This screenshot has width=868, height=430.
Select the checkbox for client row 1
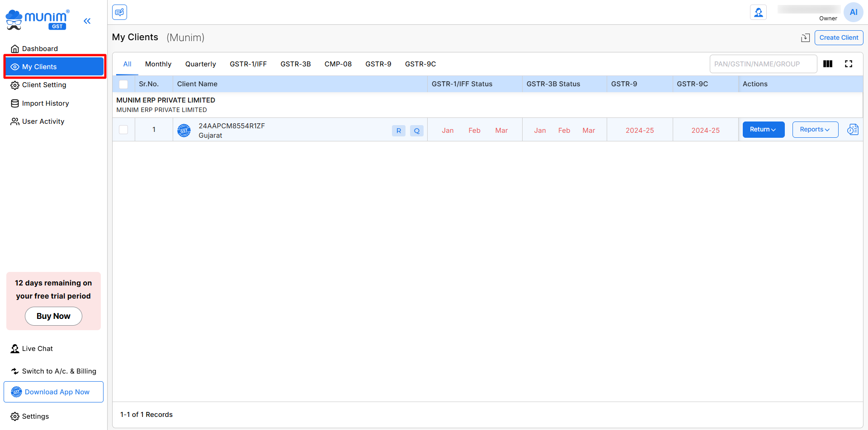point(123,130)
